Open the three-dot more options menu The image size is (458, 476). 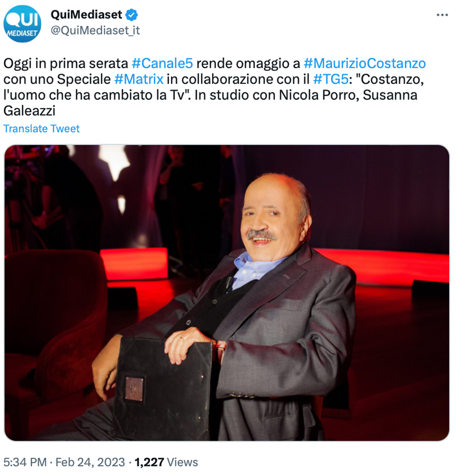442,15
